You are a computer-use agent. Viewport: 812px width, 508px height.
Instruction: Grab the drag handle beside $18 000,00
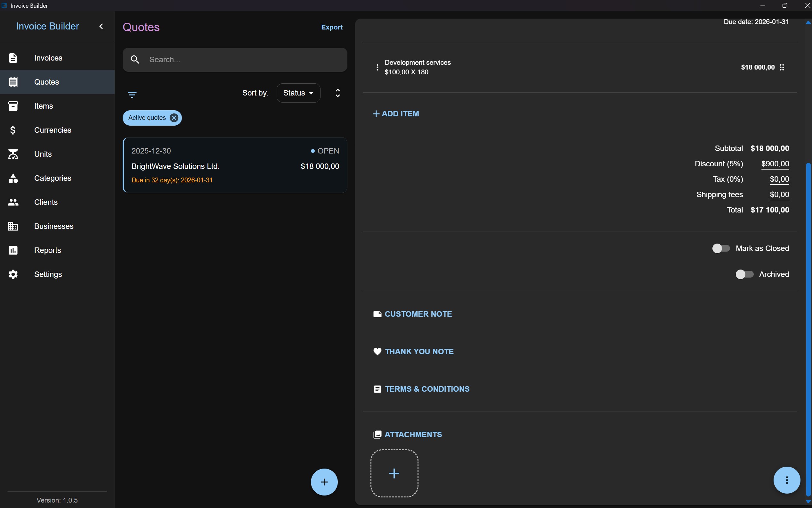pos(782,67)
